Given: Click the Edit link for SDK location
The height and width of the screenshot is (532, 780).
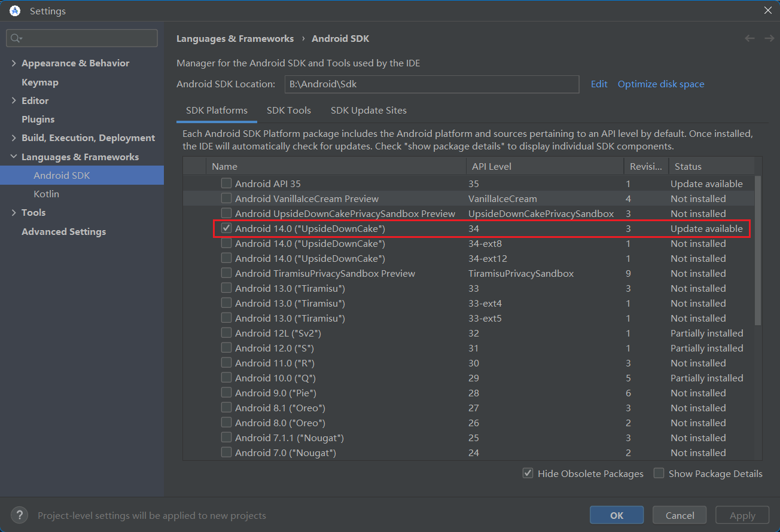Looking at the screenshot, I should (599, 84).
